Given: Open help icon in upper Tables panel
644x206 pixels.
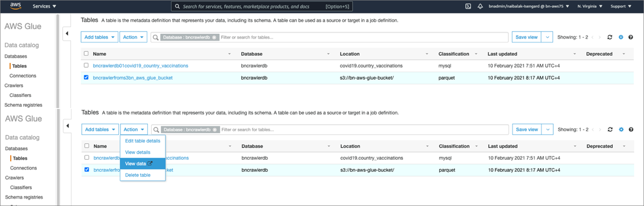Looking at the screenshot, I should point(631,37).
